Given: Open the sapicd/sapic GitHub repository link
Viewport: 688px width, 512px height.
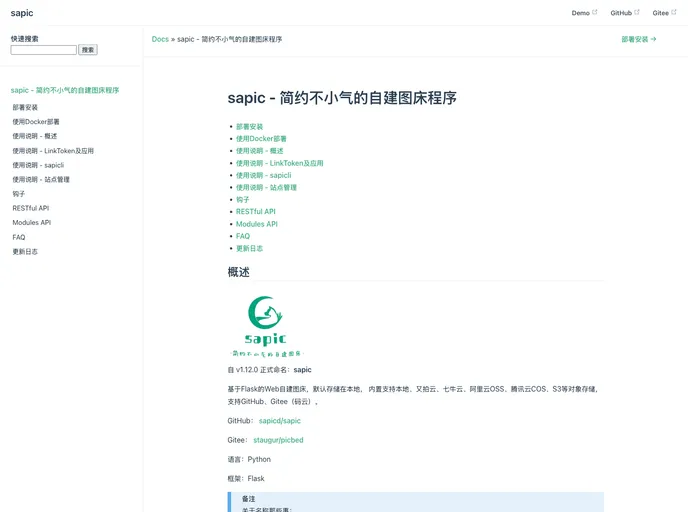Looking at the screenshot, I should 280,421.
